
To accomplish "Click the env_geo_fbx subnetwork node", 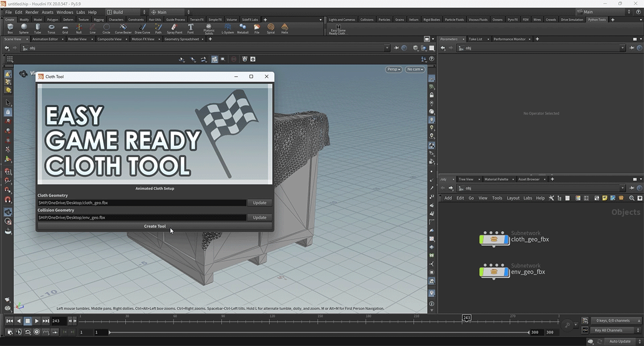I will 494,272.
